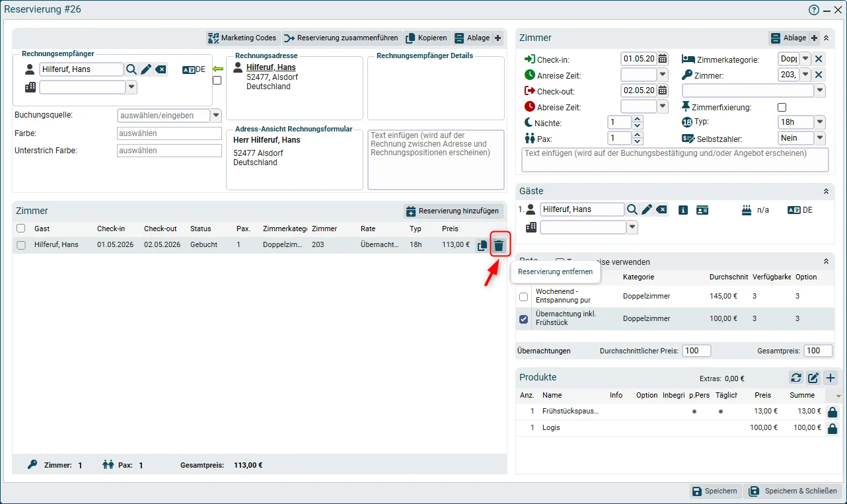Screen dimensions: 847x504
Task: Search for a guest in Gäste panel
Action: (x=632, y=209)
